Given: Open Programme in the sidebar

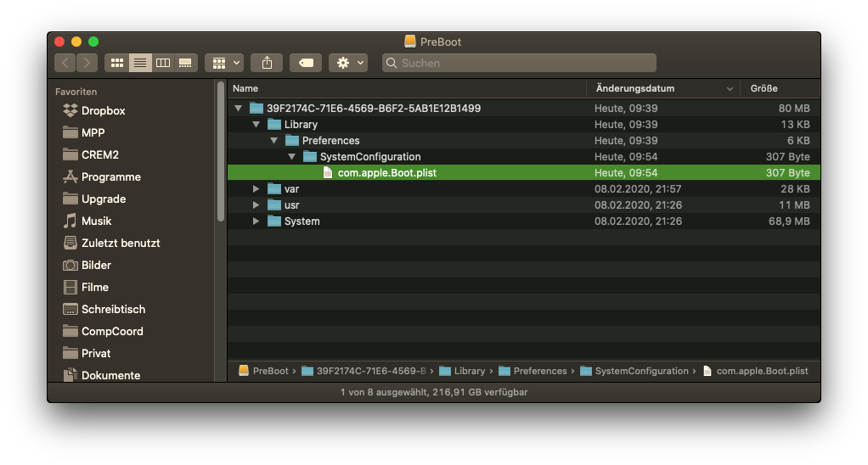Looking at the screenshot, I should click(x=102, y=177).
